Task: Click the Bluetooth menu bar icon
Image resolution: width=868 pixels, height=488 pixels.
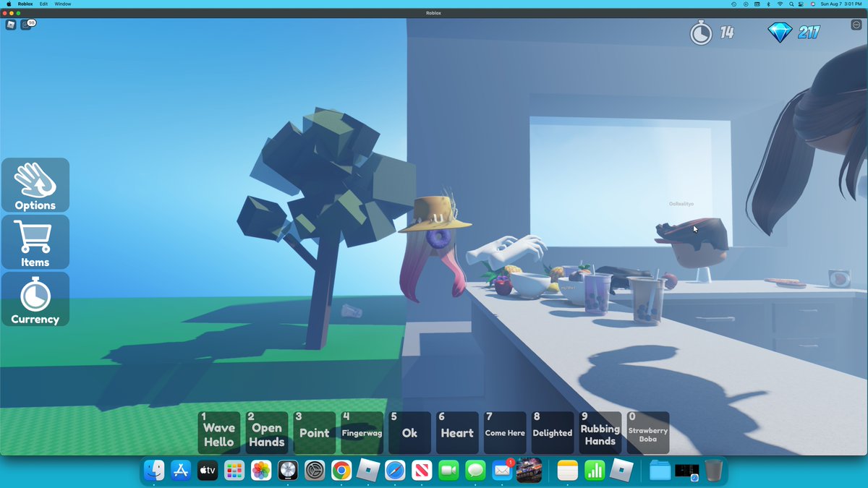Action: click(x=768, y=4)
